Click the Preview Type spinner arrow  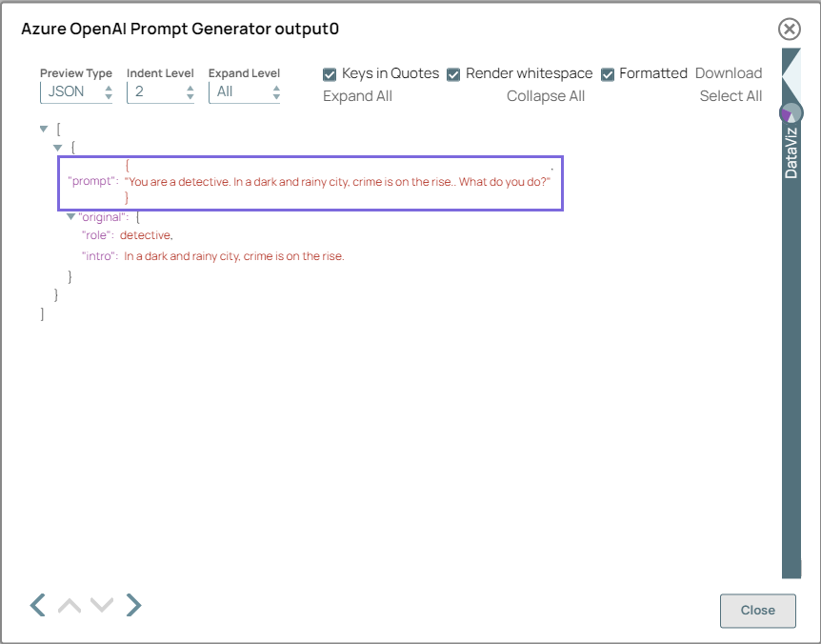tap(108, 91)
